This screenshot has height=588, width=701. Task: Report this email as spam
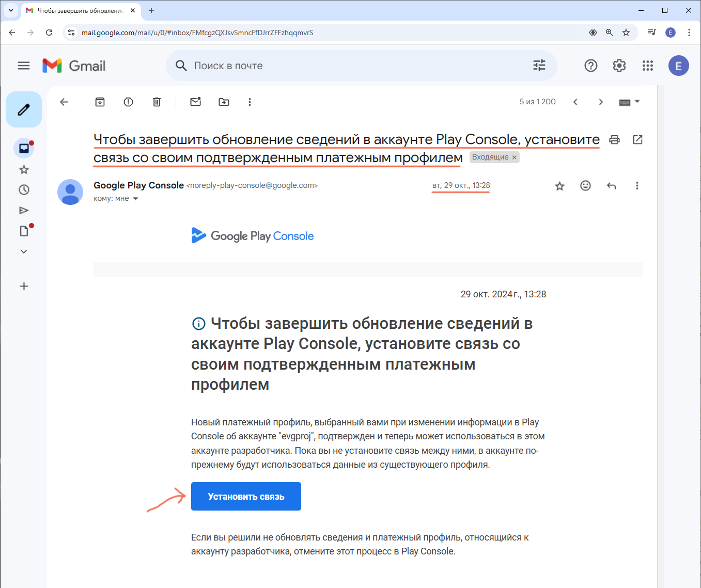coord(129,102)
